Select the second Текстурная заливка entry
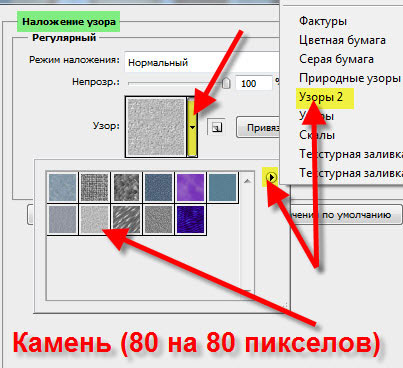This screenshot has height=368, width=403. pos(351,173)
